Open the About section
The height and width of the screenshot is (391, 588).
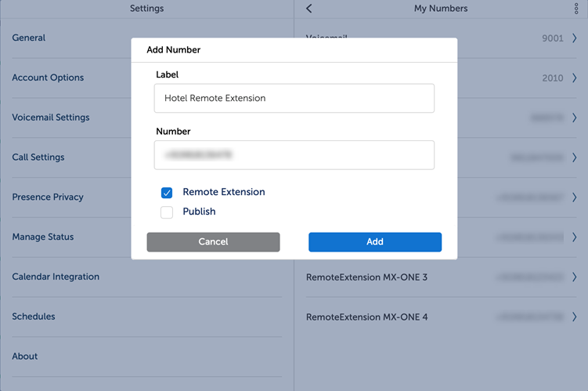[x=25, y=357]
